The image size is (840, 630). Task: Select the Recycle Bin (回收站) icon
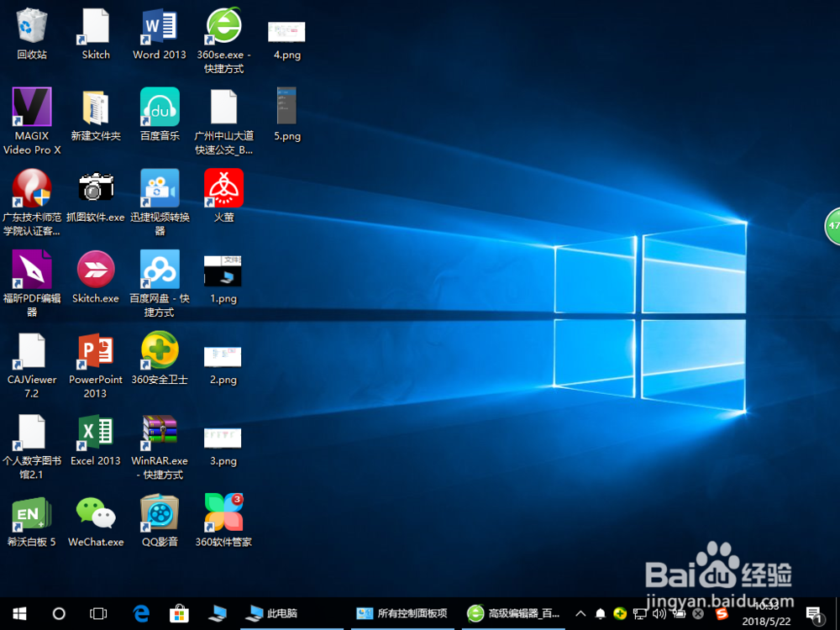point(32,34)
